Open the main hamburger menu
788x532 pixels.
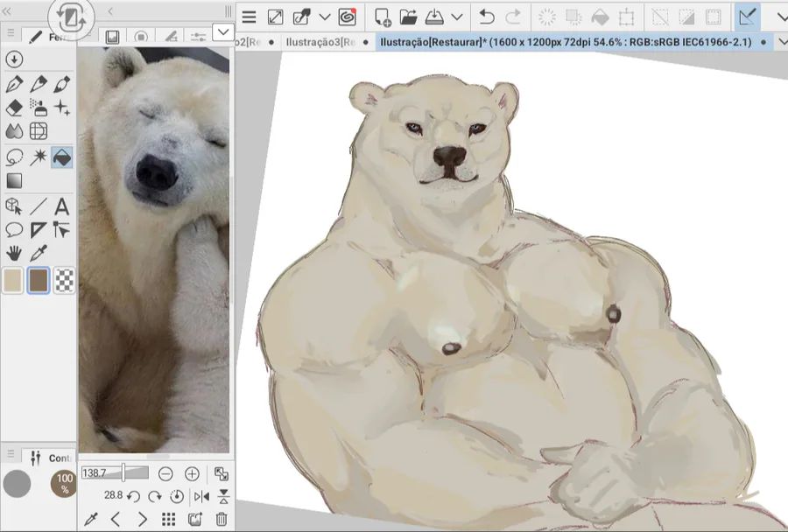click(x=249, y=17)
